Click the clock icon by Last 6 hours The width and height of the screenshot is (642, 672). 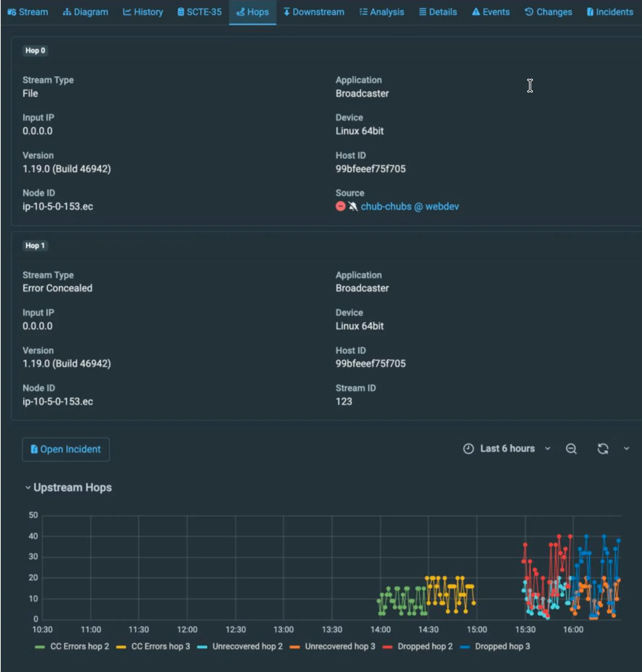click(x=468, y=449)
